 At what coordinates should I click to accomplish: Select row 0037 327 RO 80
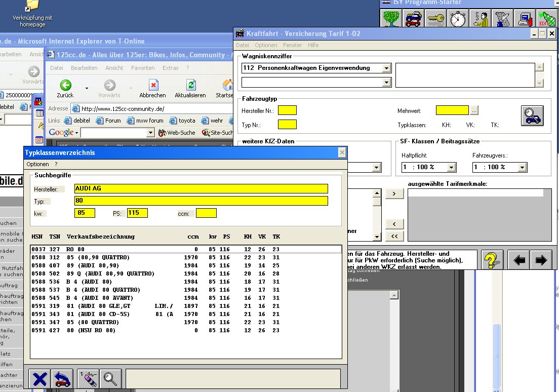click(x=186, y=249)
